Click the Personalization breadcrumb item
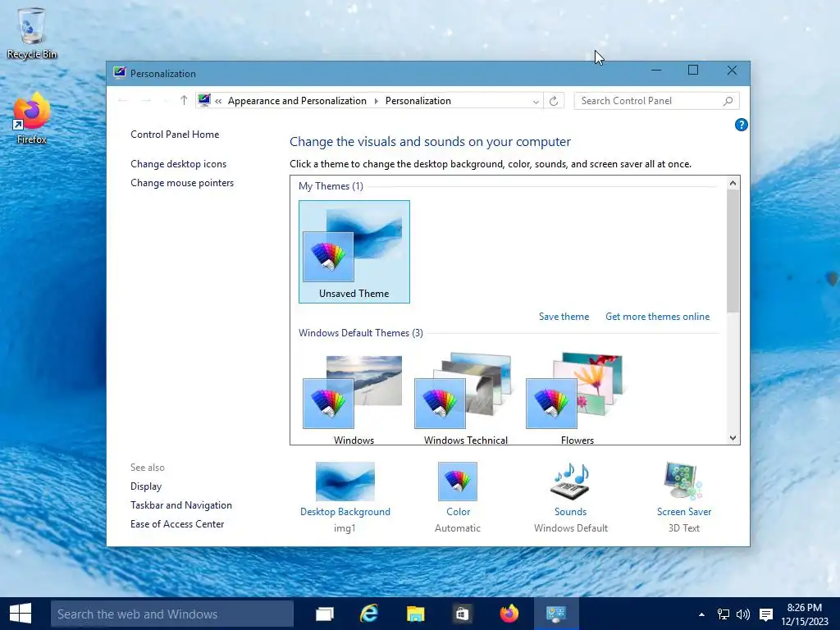Screen dimensions: 840x630 point(418,101)
